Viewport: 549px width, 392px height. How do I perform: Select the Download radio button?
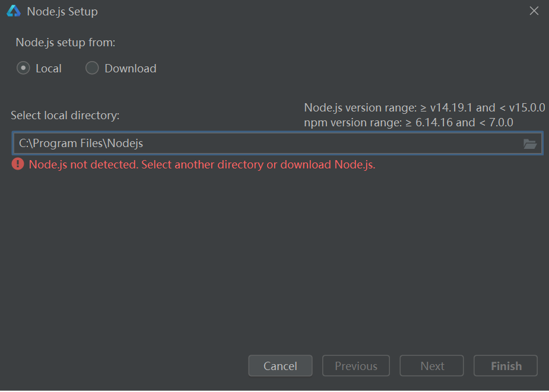pyautogui.click(x=92, y=68)
